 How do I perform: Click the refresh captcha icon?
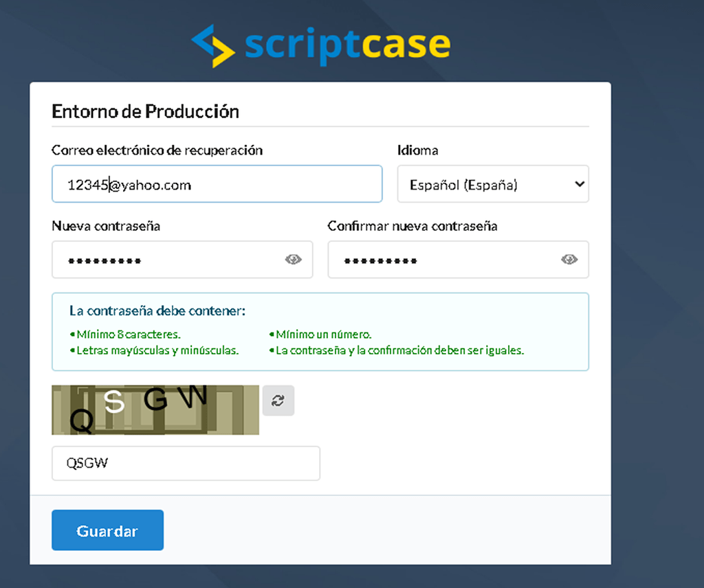pyautogui.click(x=278, y=400)
